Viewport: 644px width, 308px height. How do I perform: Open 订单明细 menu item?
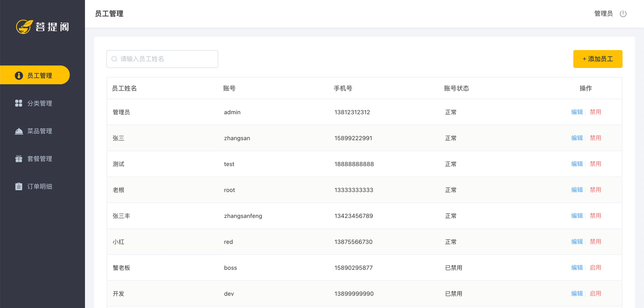point(40,186)
